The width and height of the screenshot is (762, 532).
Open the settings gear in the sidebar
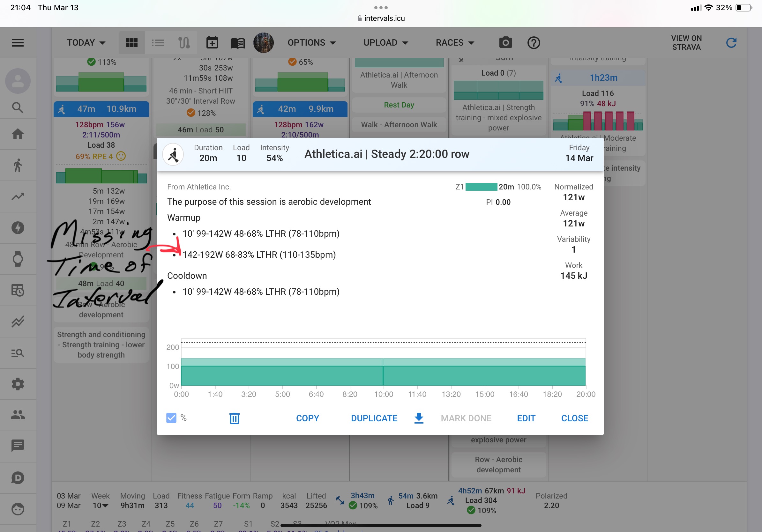pos(18,384)
